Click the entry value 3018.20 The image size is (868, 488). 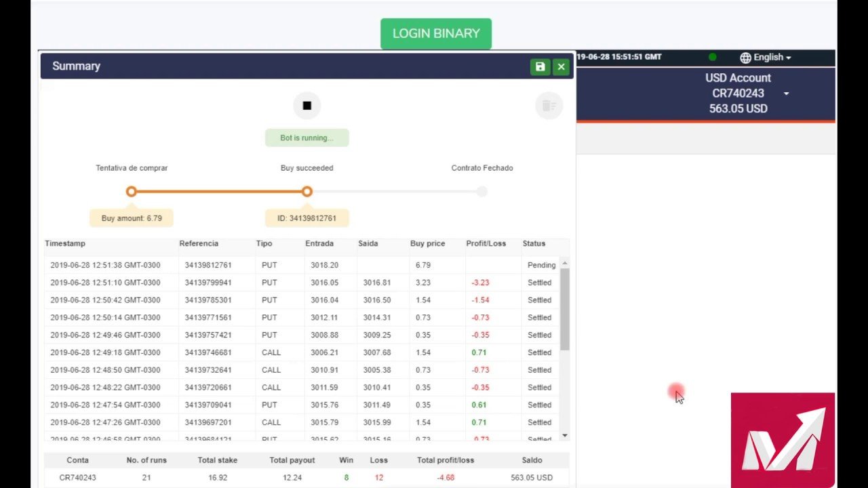pos(324,265)
